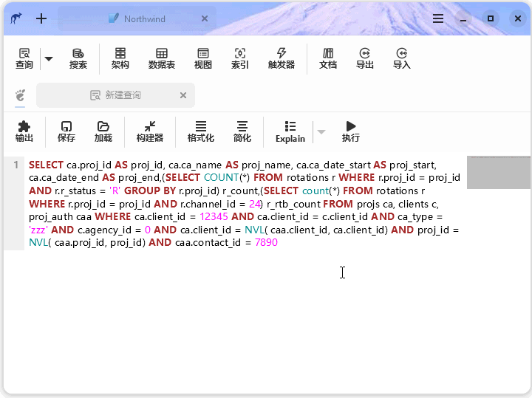
Task: Open the hamburger main menu
Action: pos(438,18)
